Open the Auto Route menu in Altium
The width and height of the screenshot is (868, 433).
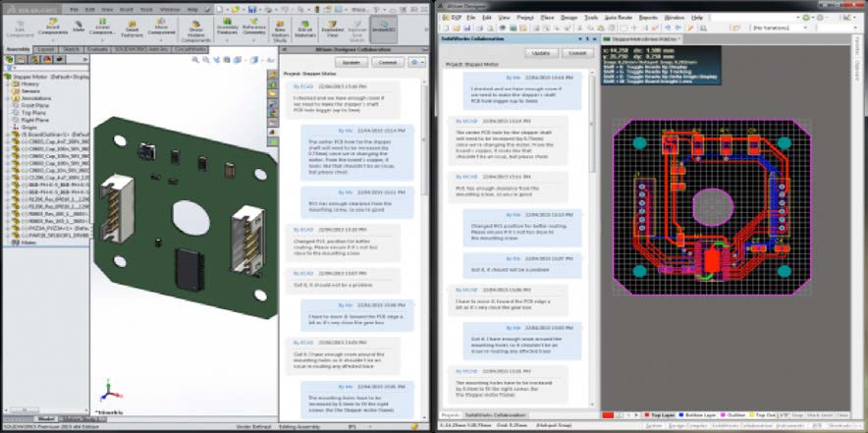[618, 18]
